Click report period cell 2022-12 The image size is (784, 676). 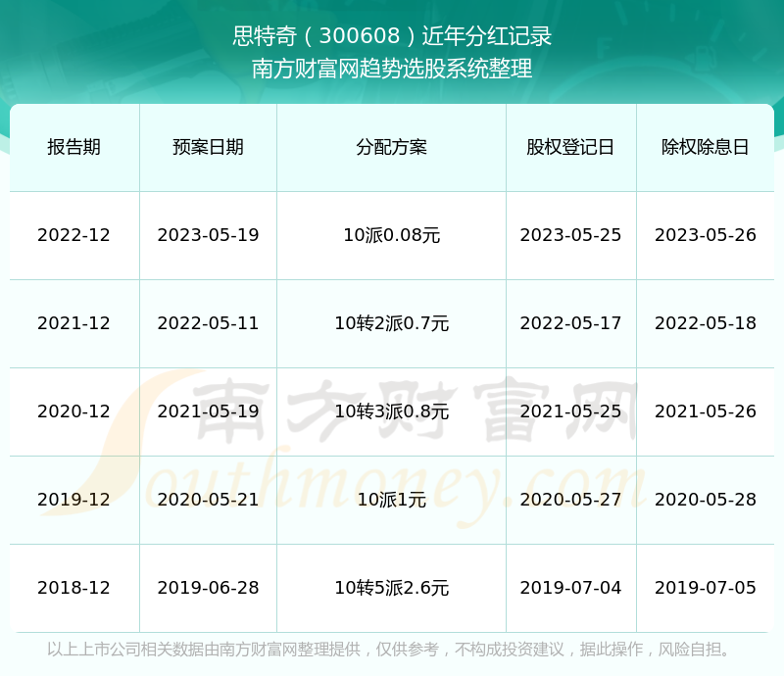[74, 235]
